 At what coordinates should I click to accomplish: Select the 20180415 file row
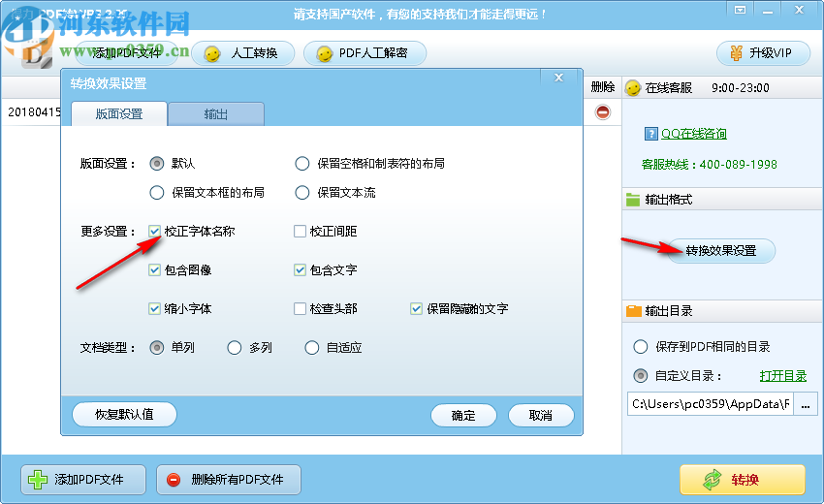pyautogui.click(x=32, y=111)
